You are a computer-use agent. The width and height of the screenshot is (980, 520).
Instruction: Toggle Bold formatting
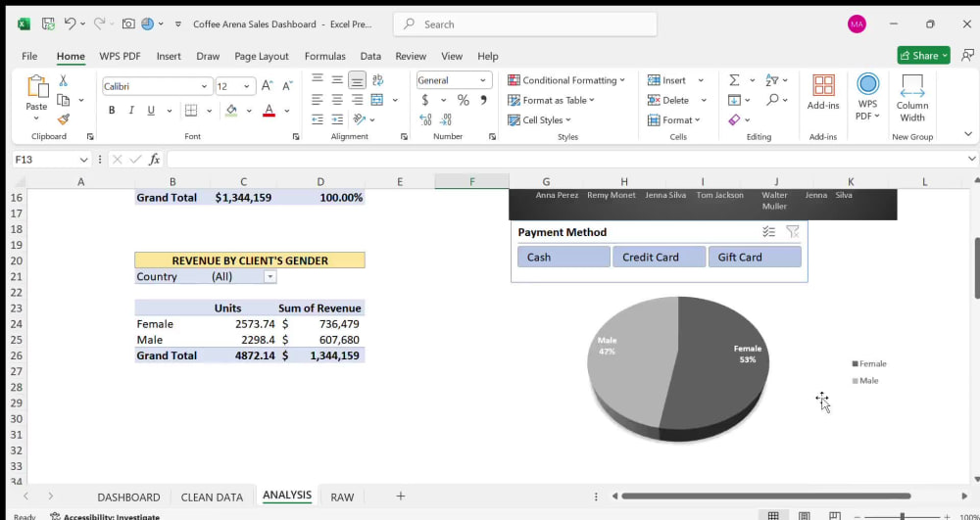pos(112,111)
